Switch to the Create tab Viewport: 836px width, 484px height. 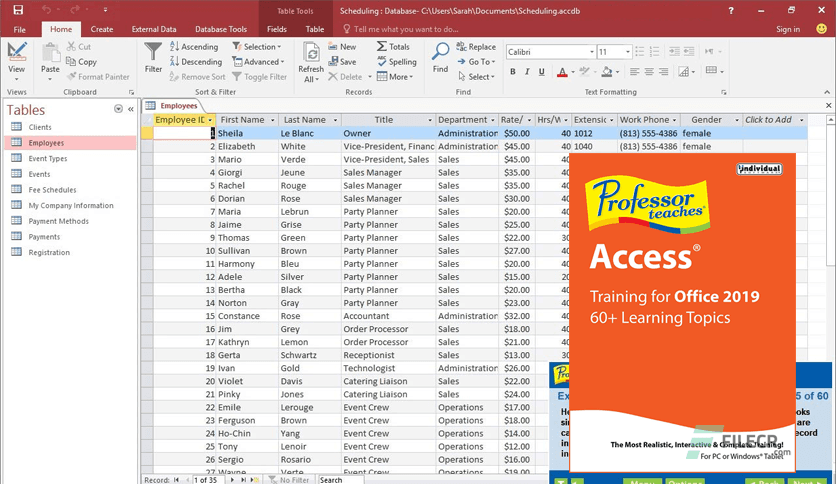[x=102, y=29]
